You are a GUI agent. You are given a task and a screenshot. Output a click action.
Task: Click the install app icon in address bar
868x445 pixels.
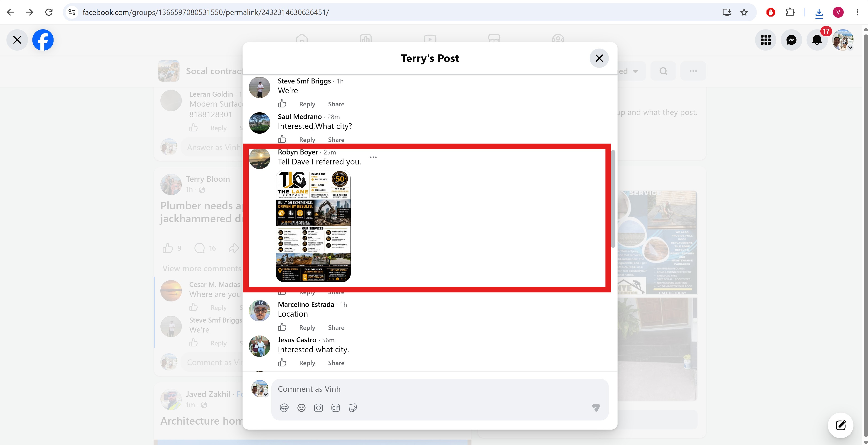coord(727,12)
